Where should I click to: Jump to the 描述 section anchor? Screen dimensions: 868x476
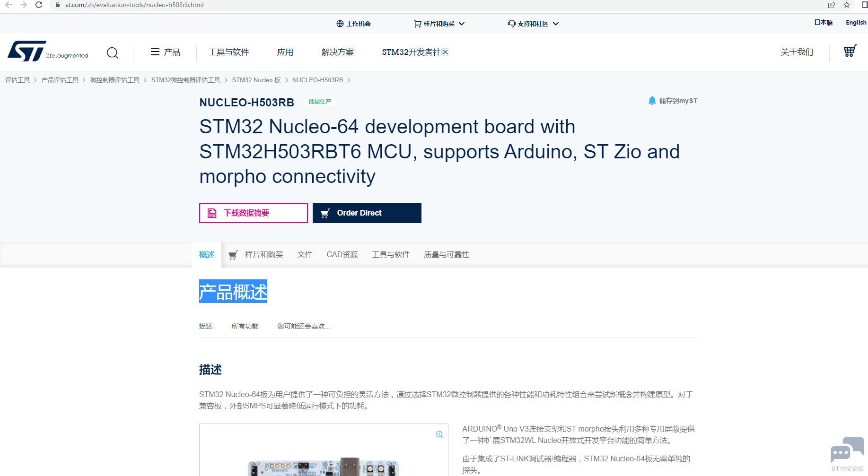(206, 326)
